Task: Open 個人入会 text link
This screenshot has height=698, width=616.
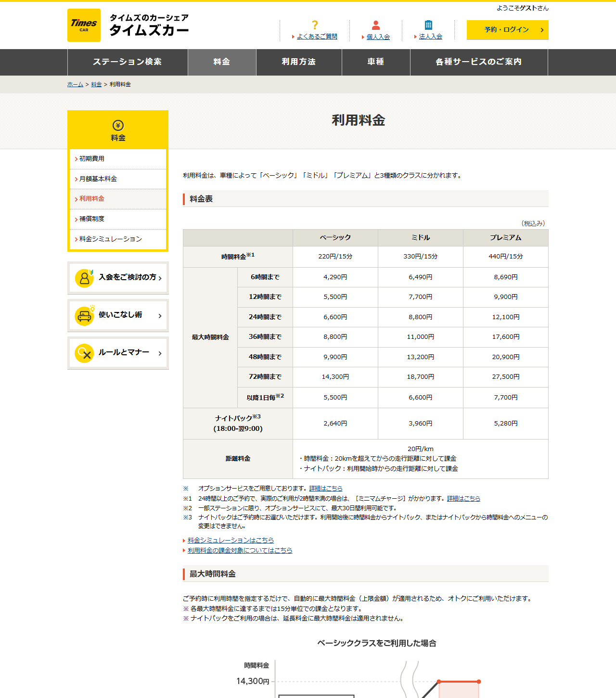Action: click(378, 37)
